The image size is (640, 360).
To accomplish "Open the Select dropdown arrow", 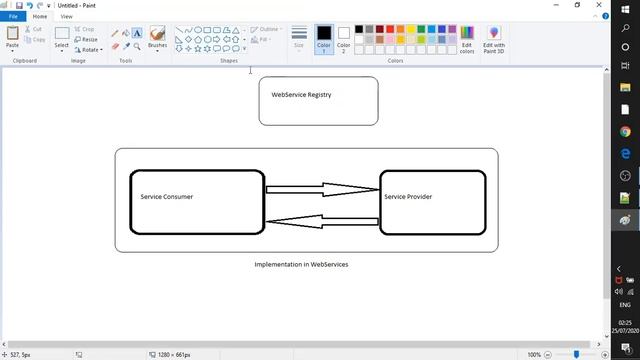I will pyautogui.click(x=62, y=51).
